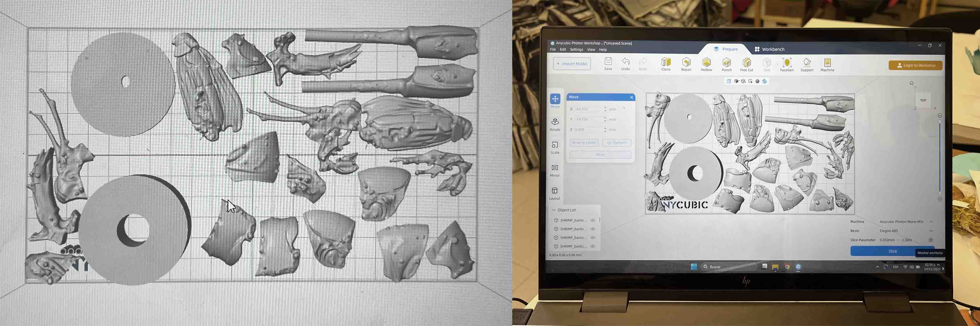The width and height of the screenshot is (980, 326).
Task: Click the Repair model icon
Action: pyautogui.click(x=686, y=63)
